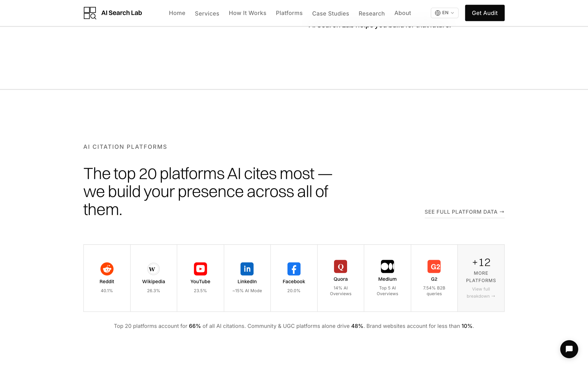Viewport: 588px width, 368px height.
Task: Click the YouTube name label
Action: (x=200, y=281)
